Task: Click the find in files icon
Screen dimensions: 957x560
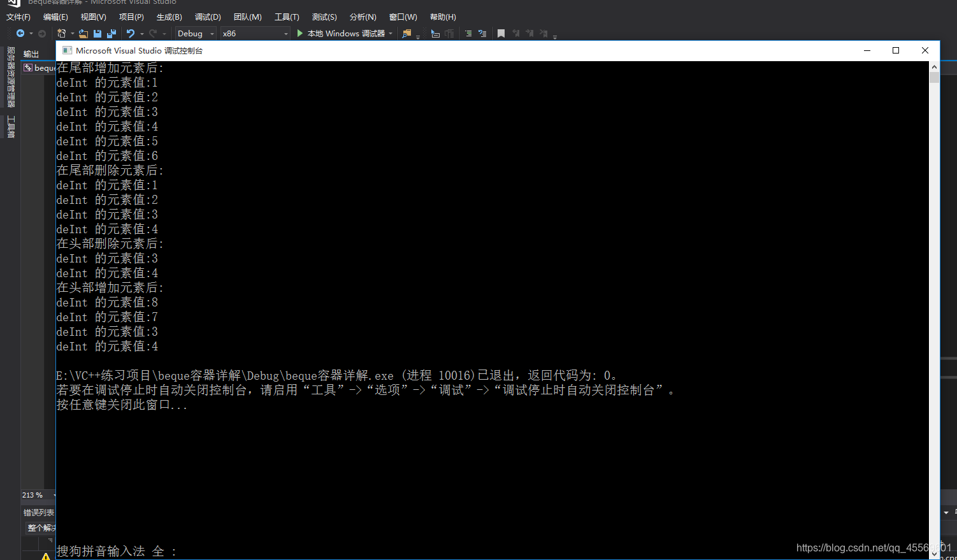Action: [407, 33]
